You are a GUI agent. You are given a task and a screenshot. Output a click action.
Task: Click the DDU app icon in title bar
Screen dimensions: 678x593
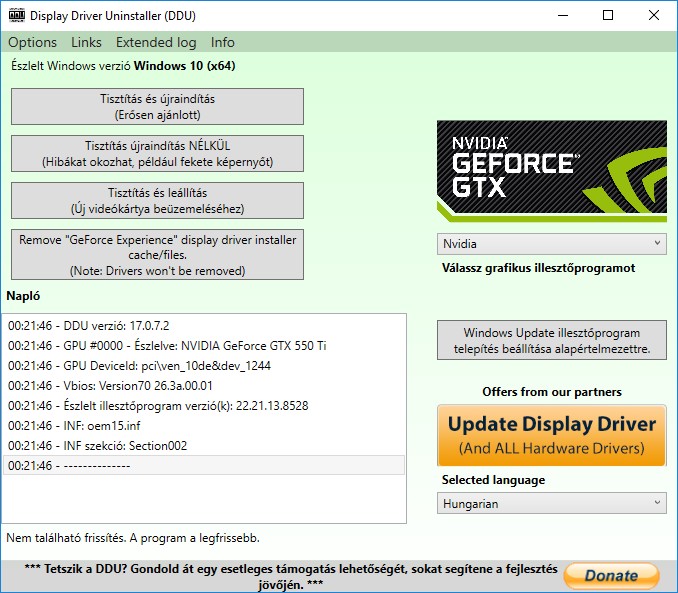tap(16, 16)
